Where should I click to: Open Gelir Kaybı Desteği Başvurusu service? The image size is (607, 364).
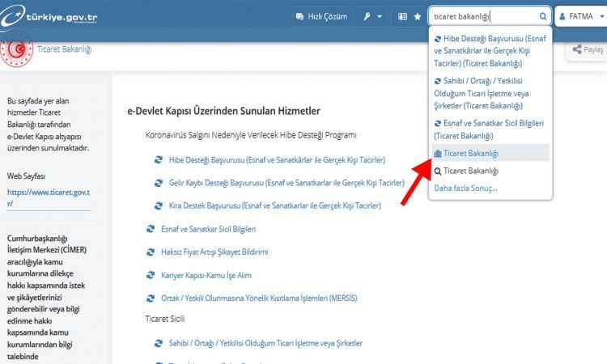(287, 183)
